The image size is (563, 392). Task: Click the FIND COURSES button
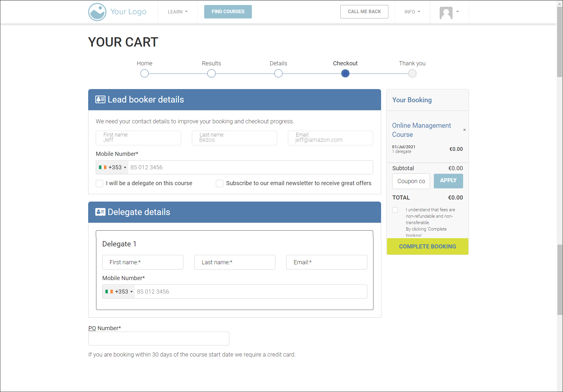[228, 12]
